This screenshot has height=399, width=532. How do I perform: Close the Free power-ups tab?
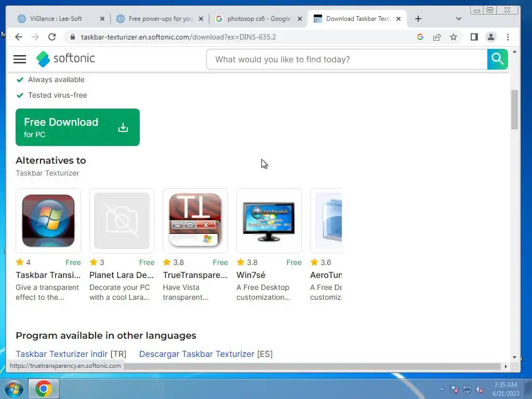pos(201,19)
